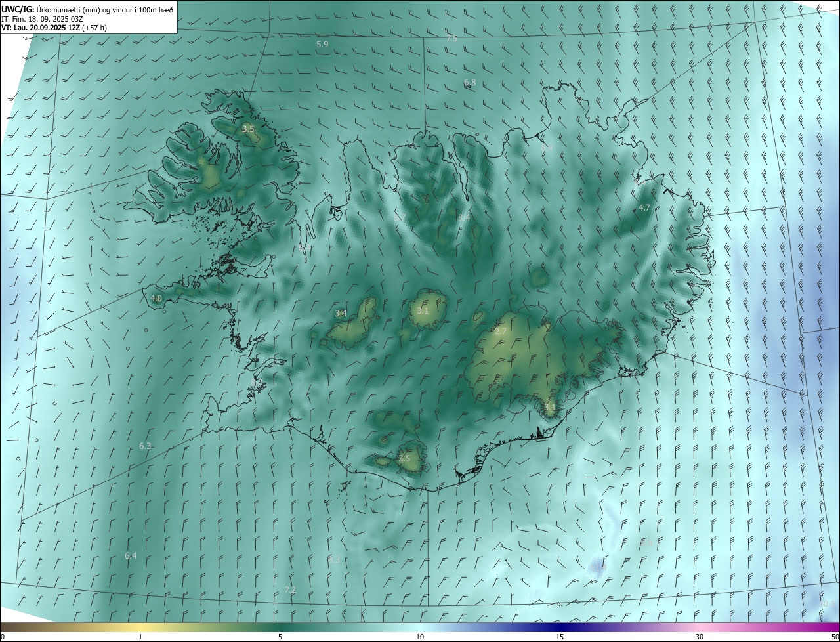
Task: Click the title "UWC/IG: Úrkomumætti (mm) og vindur í 100m hæð"
Action: point(87,9)
